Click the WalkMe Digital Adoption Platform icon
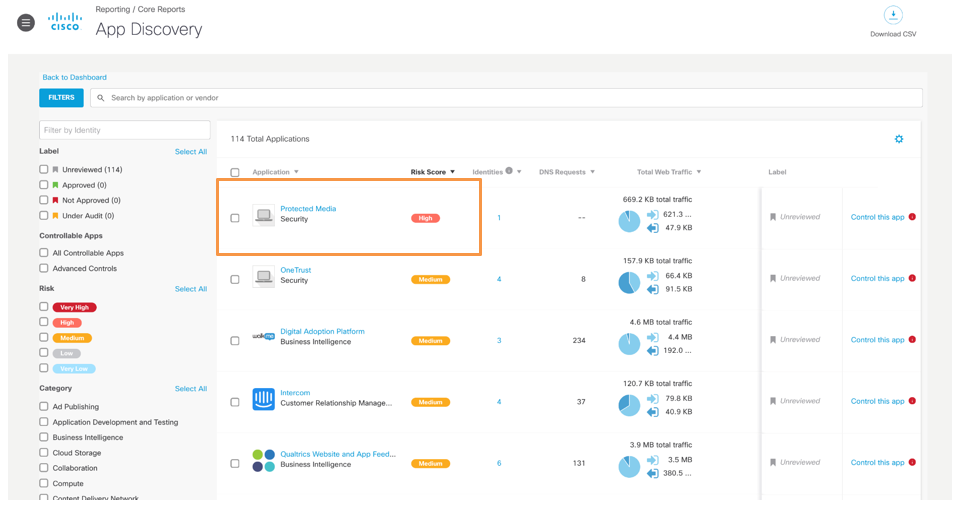The width and height of the screenshot is (966, 510). pyautogui.click(x=264, y=336)
